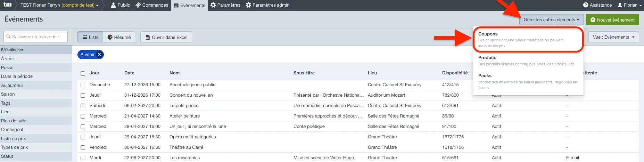Select Types de prix filter
This screenshot has width=644, height=162.
36,147
